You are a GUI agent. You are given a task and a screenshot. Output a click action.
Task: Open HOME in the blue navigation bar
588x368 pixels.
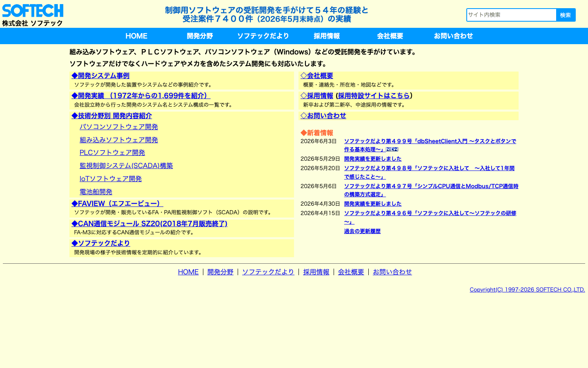point(136,36)
